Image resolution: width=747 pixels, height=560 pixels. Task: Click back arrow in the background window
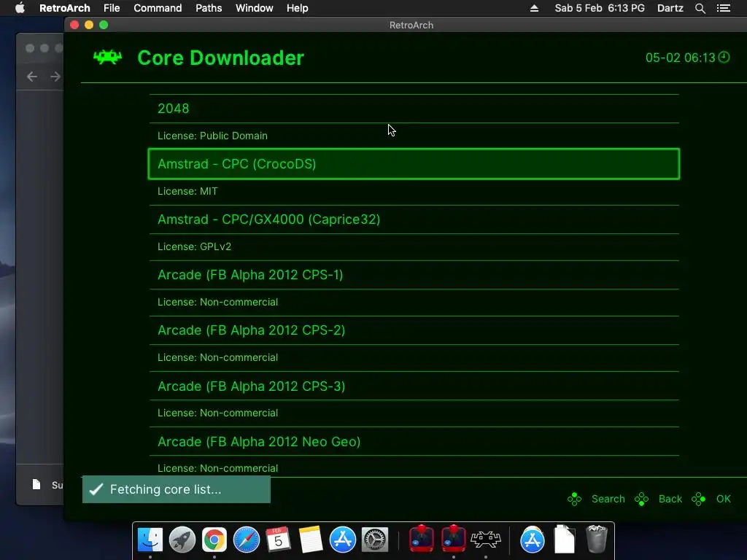point(32,76)
